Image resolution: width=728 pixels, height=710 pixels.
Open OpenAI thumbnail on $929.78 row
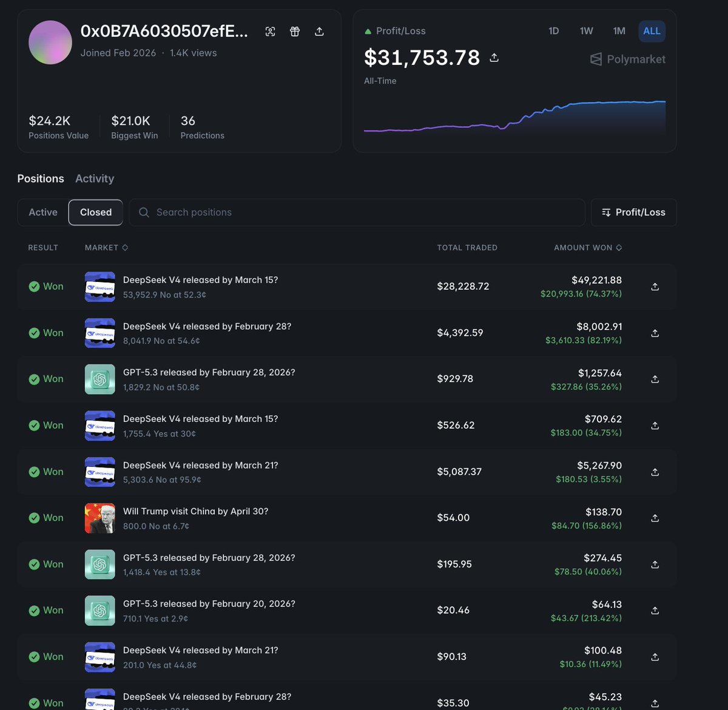click(x=100, y=379)
